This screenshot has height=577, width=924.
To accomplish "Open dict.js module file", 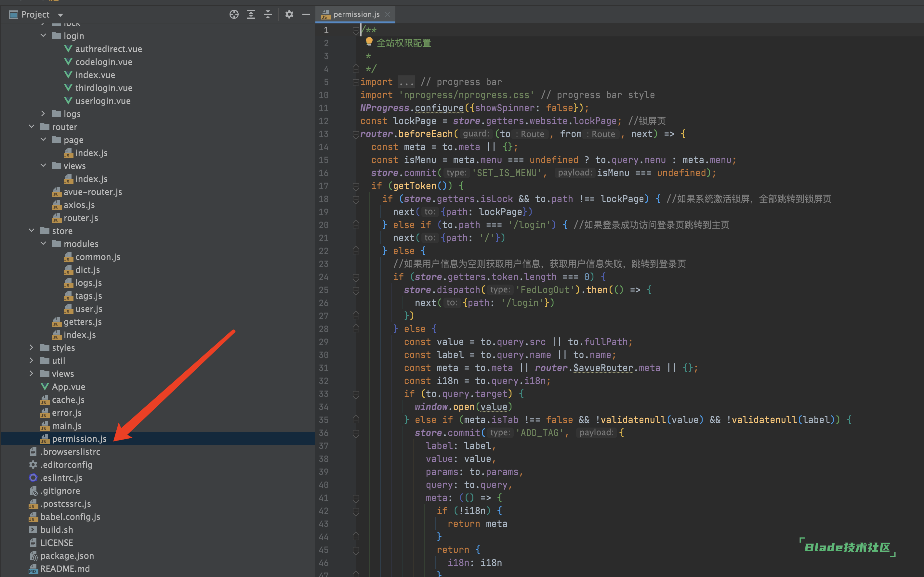I will pos(87,270).
